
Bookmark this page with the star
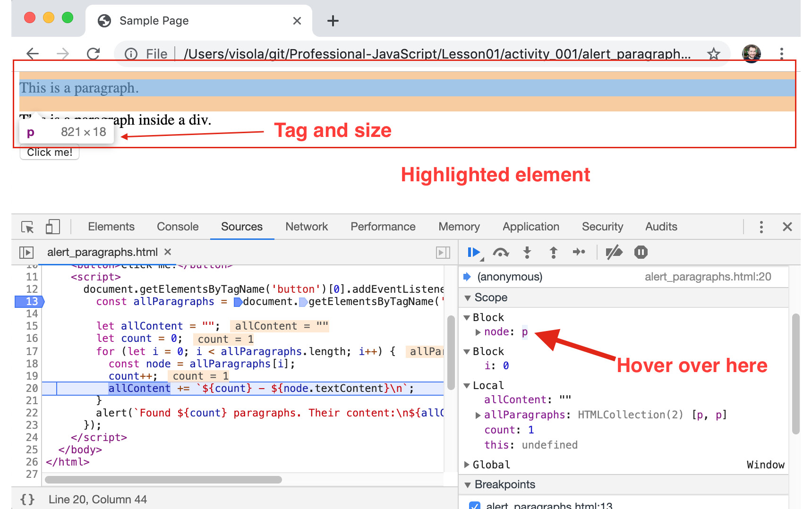click(x=713, y=54)
